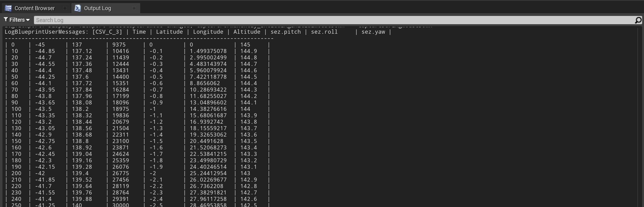Select the log value 7.422118778
Viewport: 644px width, 207px height.
point(208,77)
